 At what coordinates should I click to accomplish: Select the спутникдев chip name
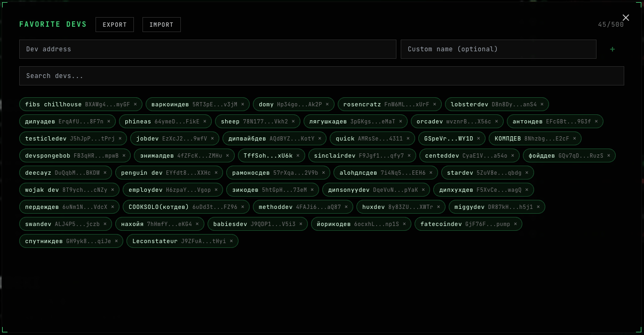point(44,241)
